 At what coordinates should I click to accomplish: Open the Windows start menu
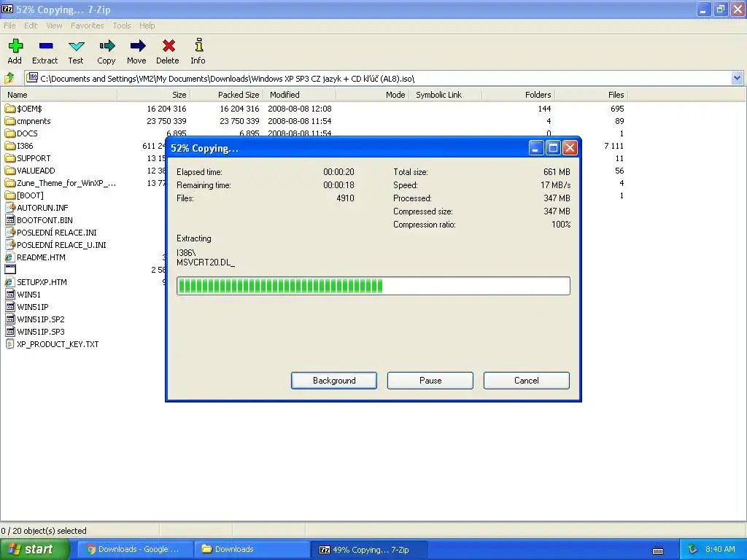[x=35, y=549]
